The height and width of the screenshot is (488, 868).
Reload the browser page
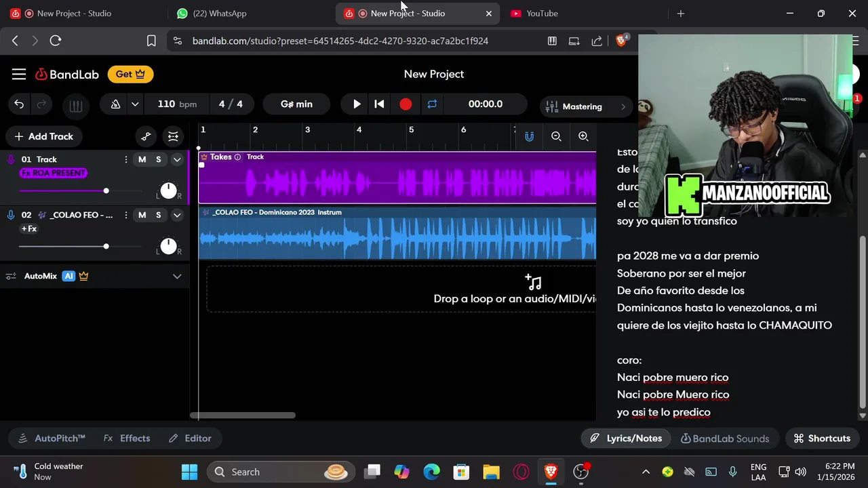(x=56, y=41)
